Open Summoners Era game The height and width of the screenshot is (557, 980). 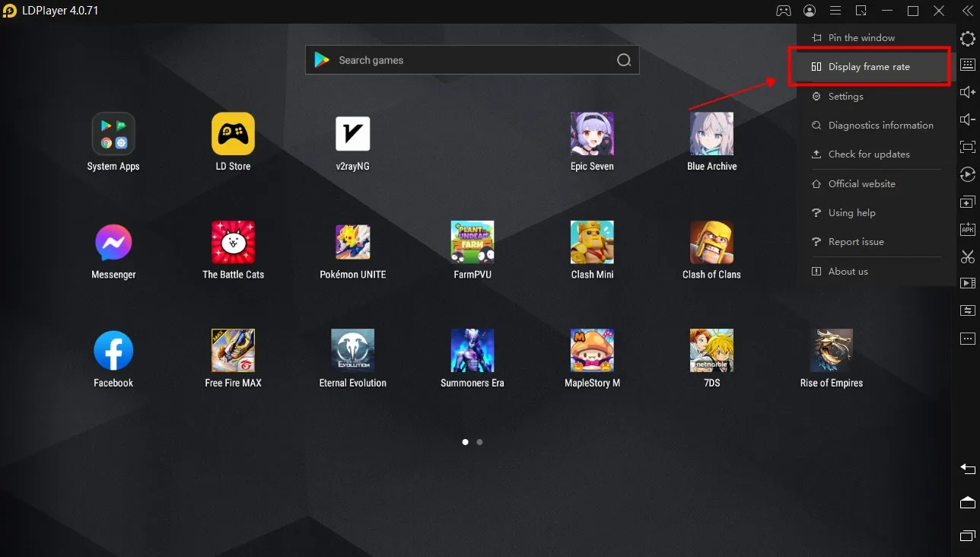(x=473, y=351)
